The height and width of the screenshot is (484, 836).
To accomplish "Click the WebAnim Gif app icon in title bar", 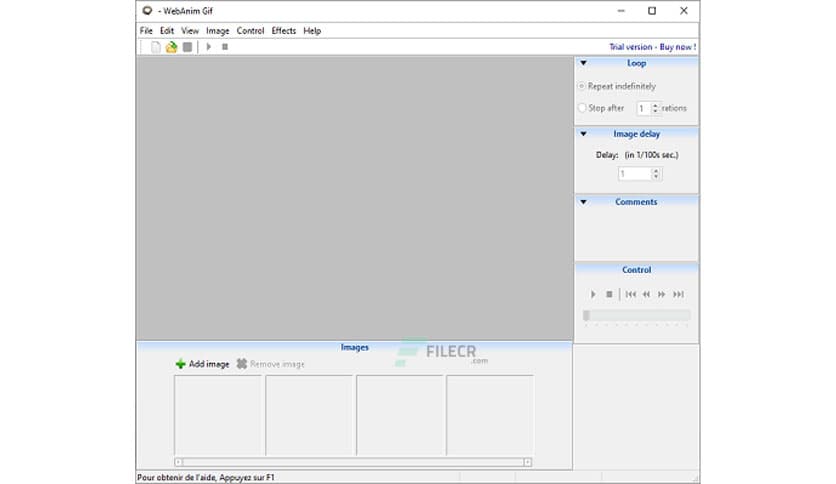I will tap(147, 11).
